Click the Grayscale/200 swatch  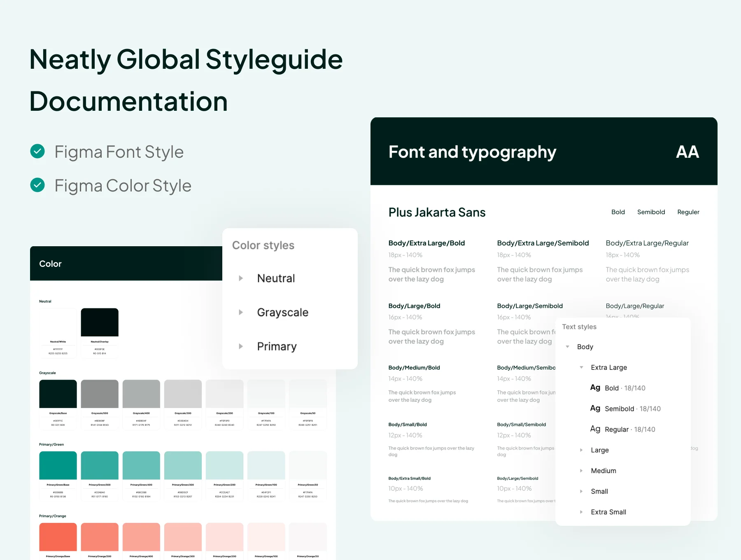tap(224, 394)
